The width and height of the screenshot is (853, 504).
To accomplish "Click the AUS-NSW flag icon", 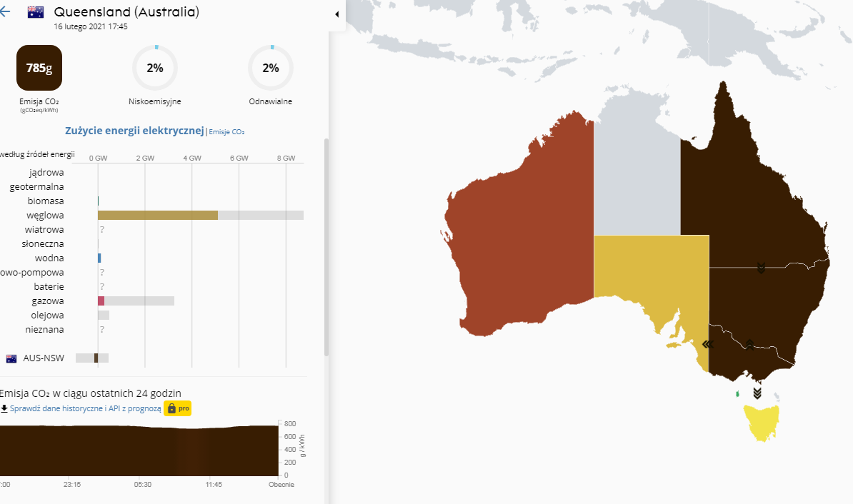I will tap(11, 358).
